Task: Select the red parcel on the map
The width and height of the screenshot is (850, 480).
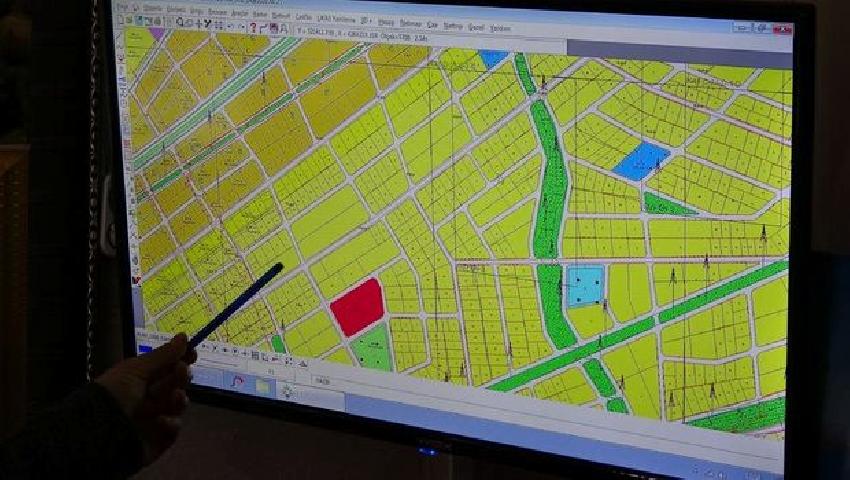Action: point(356,306)
